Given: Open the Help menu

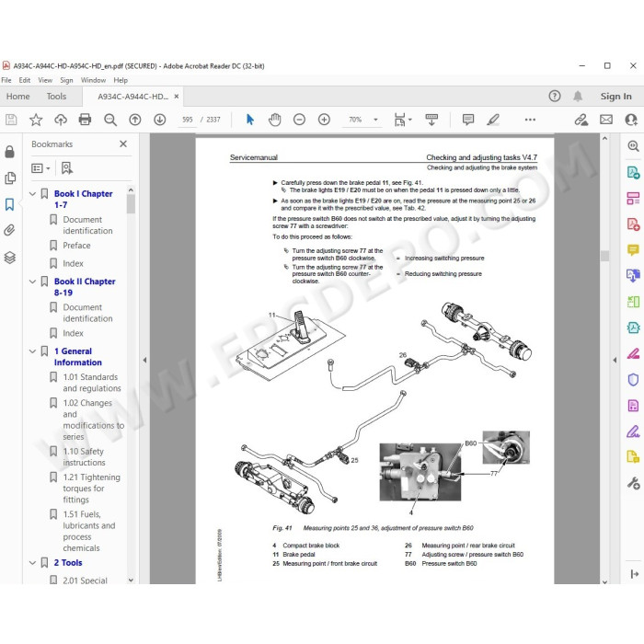Looking at the screenshot, I should (121, 80).
